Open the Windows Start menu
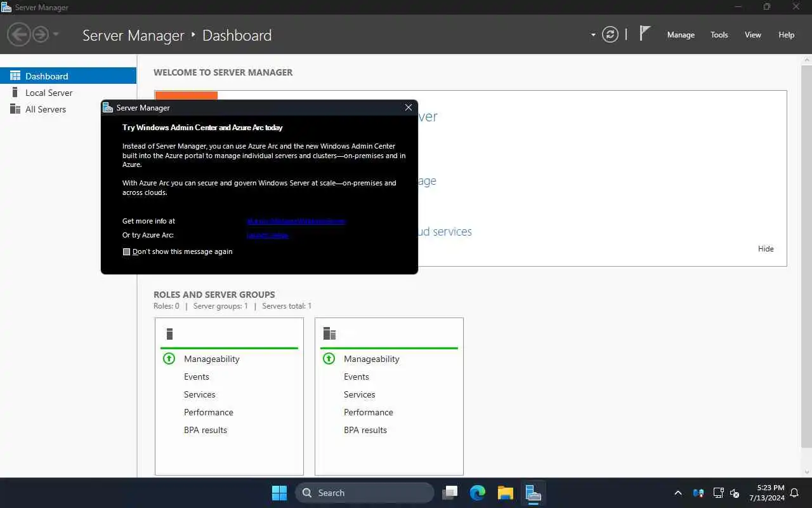 (279, 493)
